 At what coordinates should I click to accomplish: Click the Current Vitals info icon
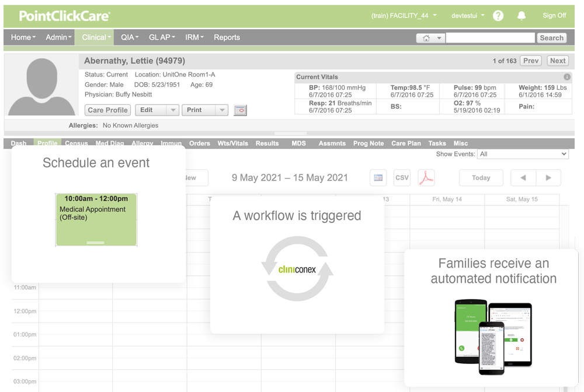click(567, 77)
